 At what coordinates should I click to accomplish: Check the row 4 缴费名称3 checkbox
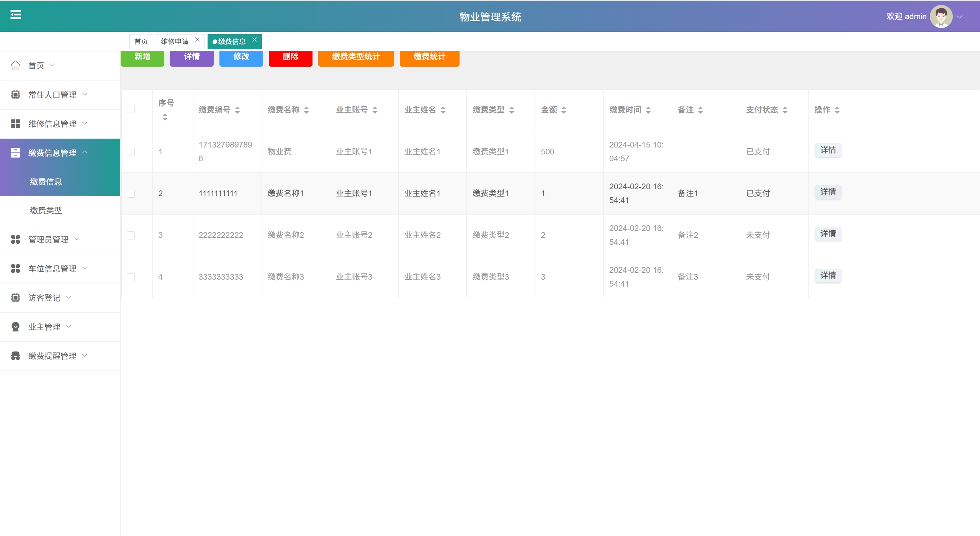click(x=131, y=277)
